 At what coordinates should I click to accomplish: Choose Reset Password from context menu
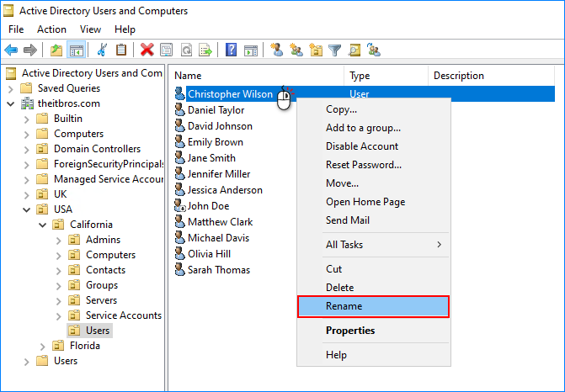(x=373, y=165)
